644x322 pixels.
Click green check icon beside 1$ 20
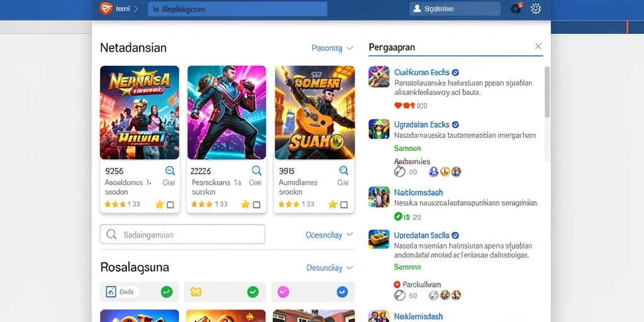pos(398,216)
